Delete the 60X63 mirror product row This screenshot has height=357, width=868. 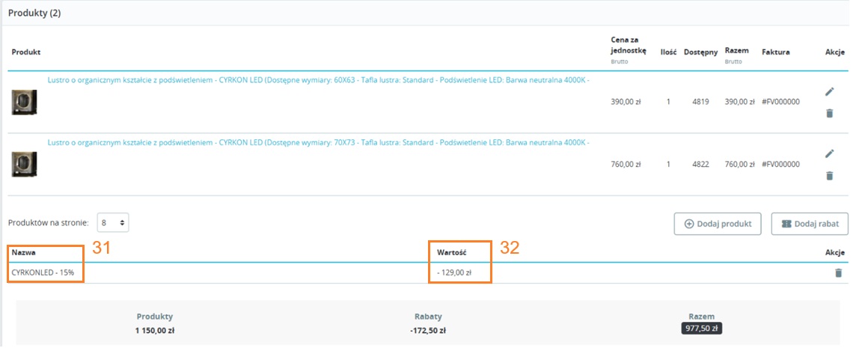coord(829,113)
